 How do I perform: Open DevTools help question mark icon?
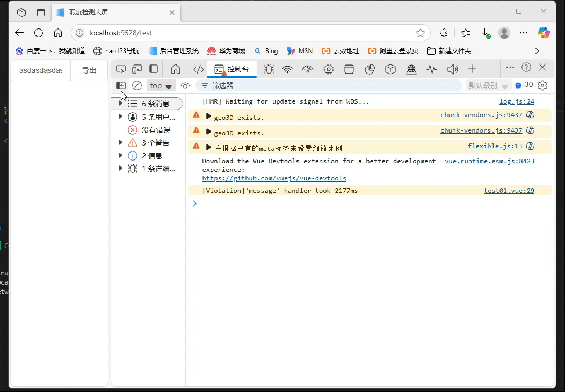tap(526, 67)
